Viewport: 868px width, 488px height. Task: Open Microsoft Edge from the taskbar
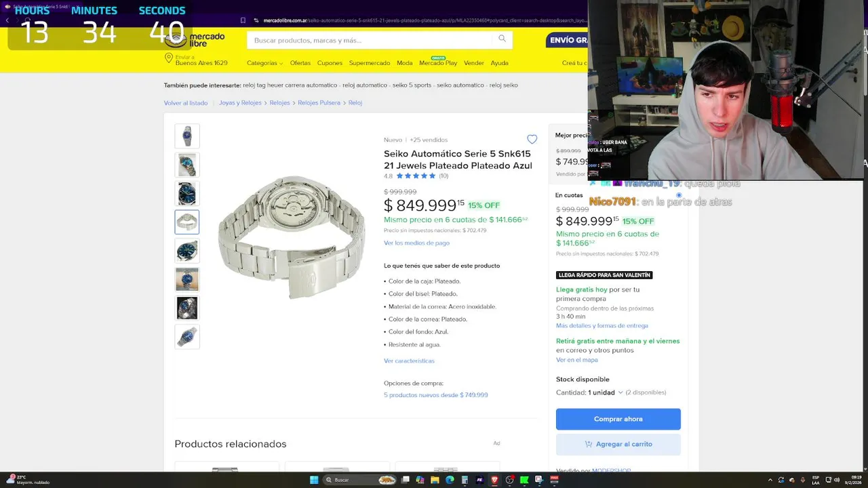pos(450,480)
